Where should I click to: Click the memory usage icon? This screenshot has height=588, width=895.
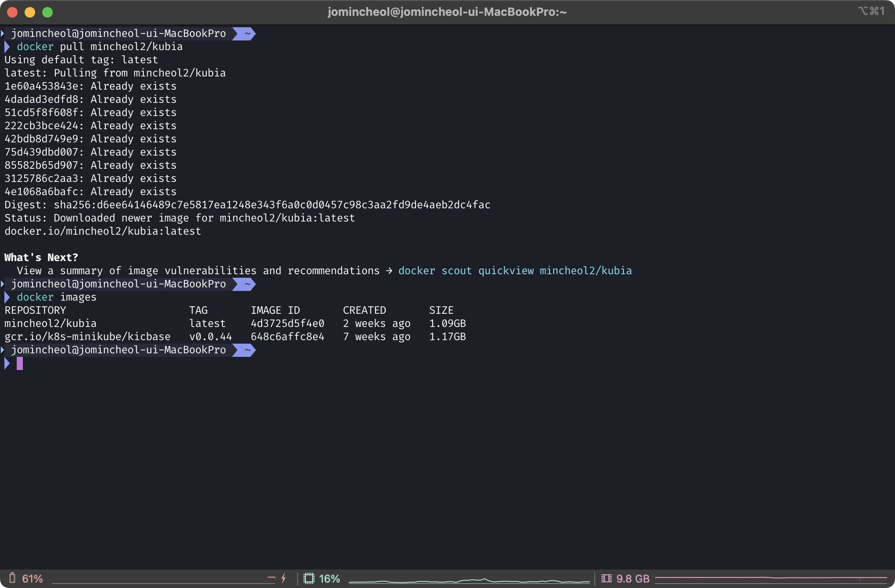[607, 578]
